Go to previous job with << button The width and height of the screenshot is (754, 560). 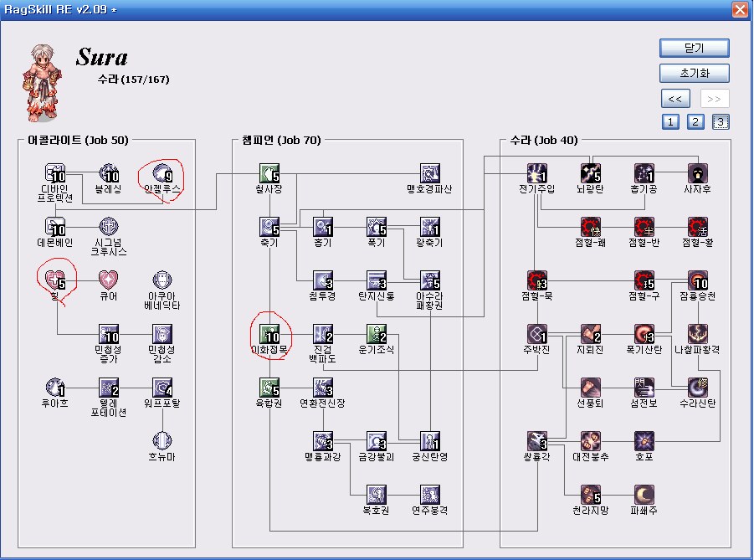(x=674, y=99)
